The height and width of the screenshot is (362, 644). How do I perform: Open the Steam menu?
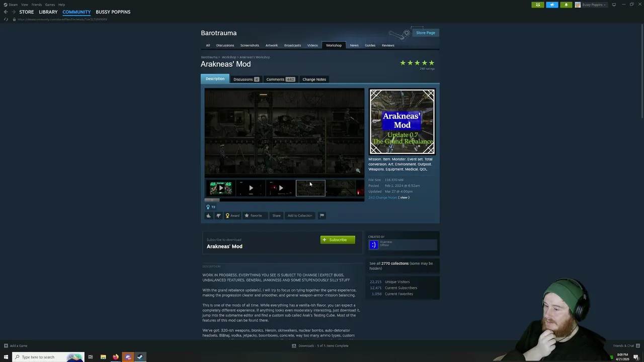tap(13, 5)
